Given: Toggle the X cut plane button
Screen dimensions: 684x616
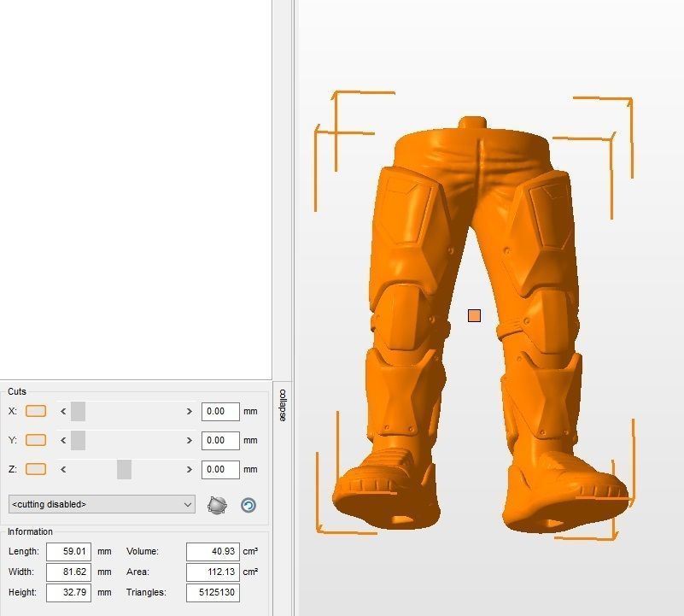Looking at the screenshot, I should (36, 411).
